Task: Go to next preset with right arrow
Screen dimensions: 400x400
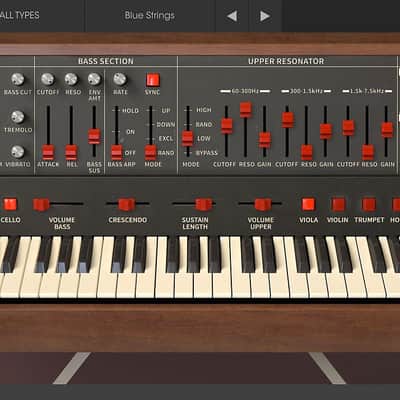Action: (265, 16)
